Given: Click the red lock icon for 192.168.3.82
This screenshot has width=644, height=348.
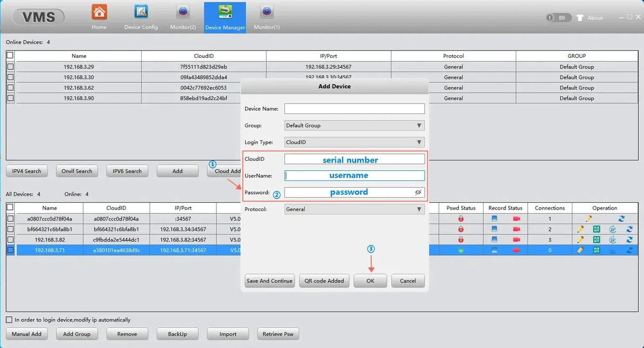Looking at the screenshot, I should click(x=461, y=240).
